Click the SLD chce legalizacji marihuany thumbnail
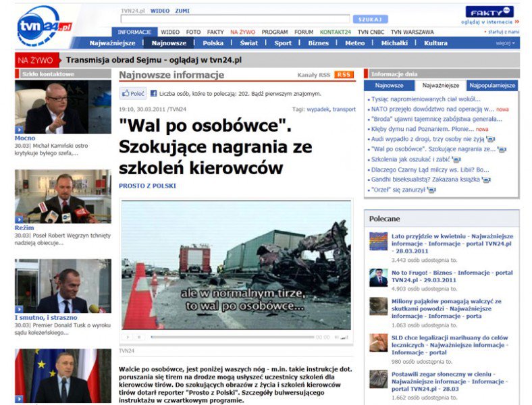 378,343
